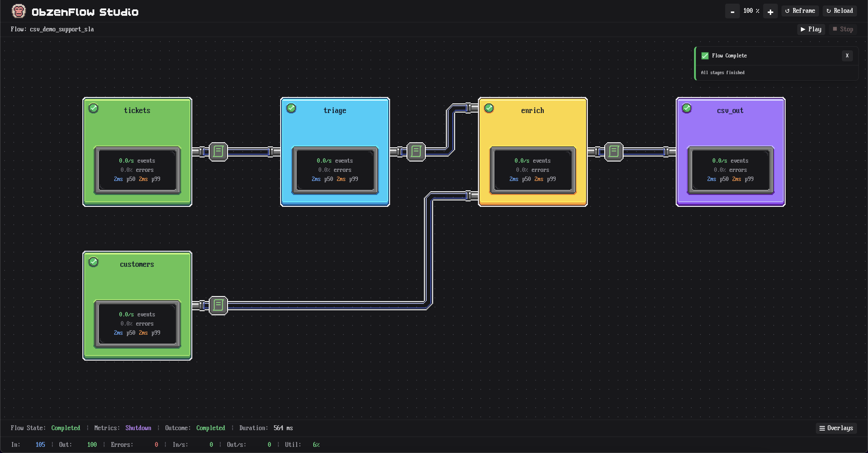The width and height of the screenshot is (868, 453).
Task: Click the Flow State Completed value
Action: click(x=66, y=428)
